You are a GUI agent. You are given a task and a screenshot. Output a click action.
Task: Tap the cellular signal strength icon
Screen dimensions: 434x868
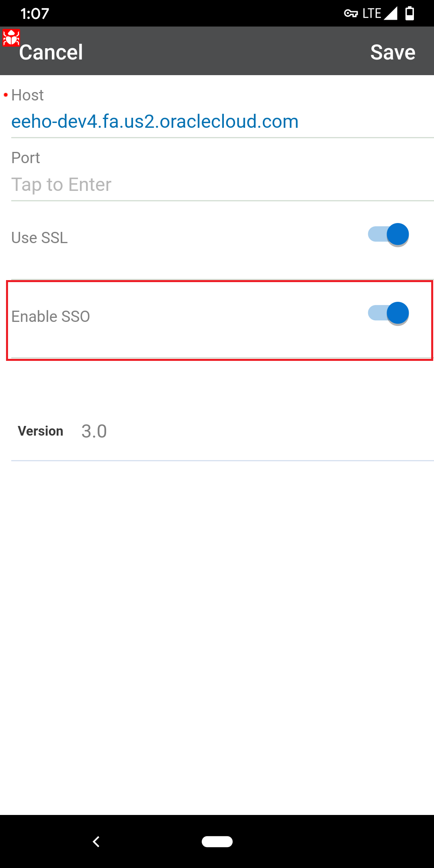point(390,14)
